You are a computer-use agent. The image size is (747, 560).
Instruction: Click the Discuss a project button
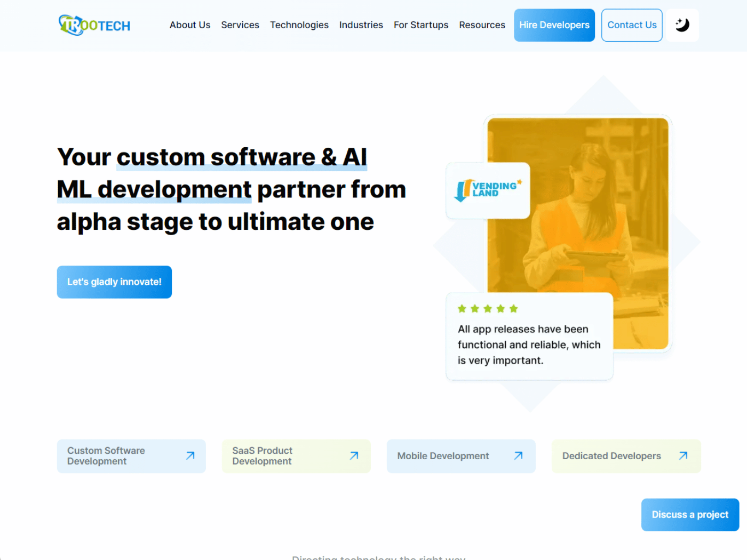[x=690, y=515]
